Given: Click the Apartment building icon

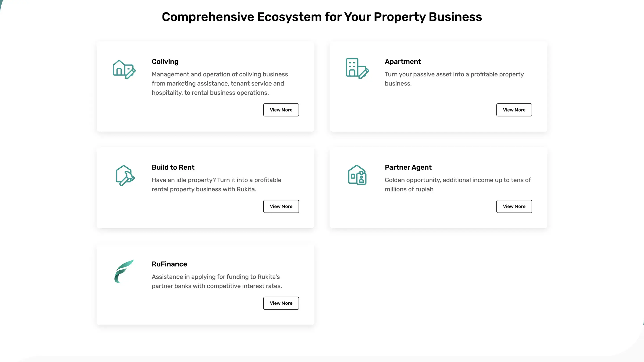Looking at the screenshot, I should (357, 68).
